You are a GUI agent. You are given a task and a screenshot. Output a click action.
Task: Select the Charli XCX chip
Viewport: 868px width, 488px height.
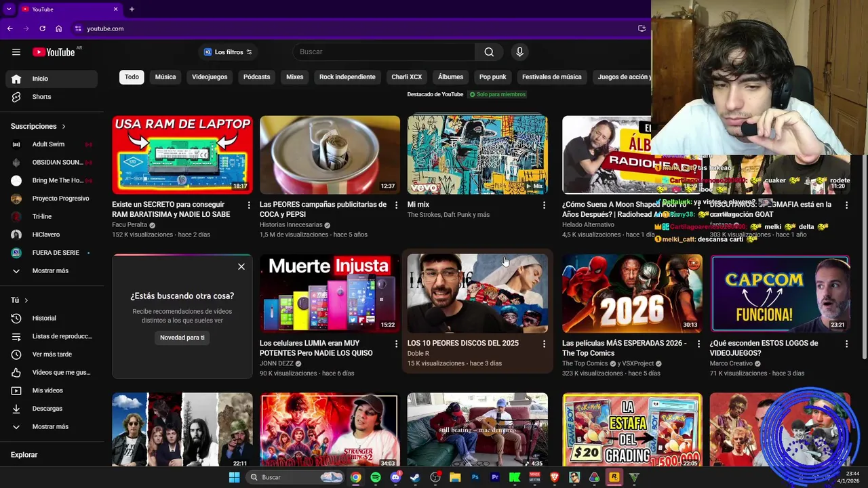[407, 77]
